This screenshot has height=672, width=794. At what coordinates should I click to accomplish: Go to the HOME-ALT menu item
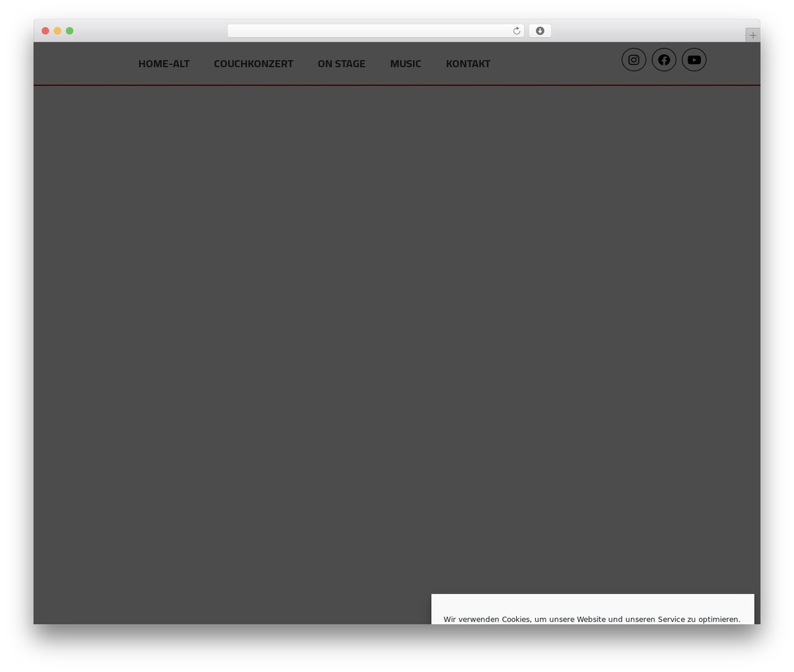(164, 63)
